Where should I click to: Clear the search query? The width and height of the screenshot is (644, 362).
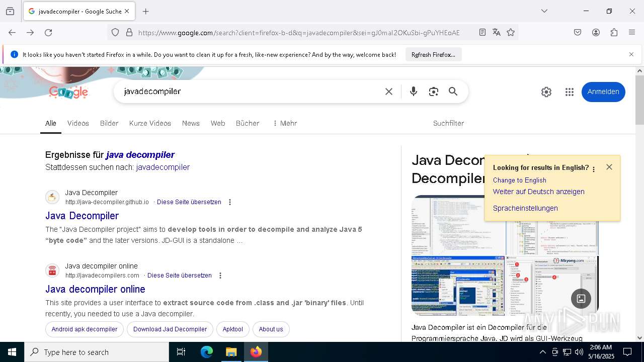click(x=389, y=92)
